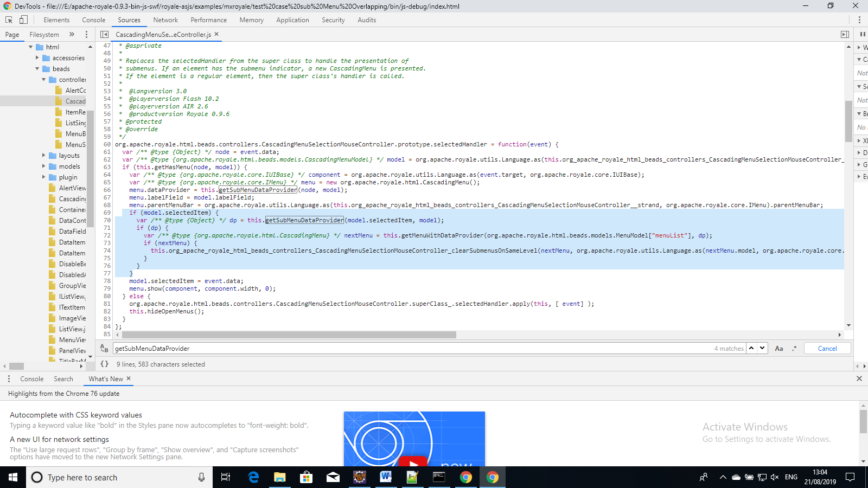Open the Windows Start menu
This screenshot has height=488, width=868.
(13, 477)
